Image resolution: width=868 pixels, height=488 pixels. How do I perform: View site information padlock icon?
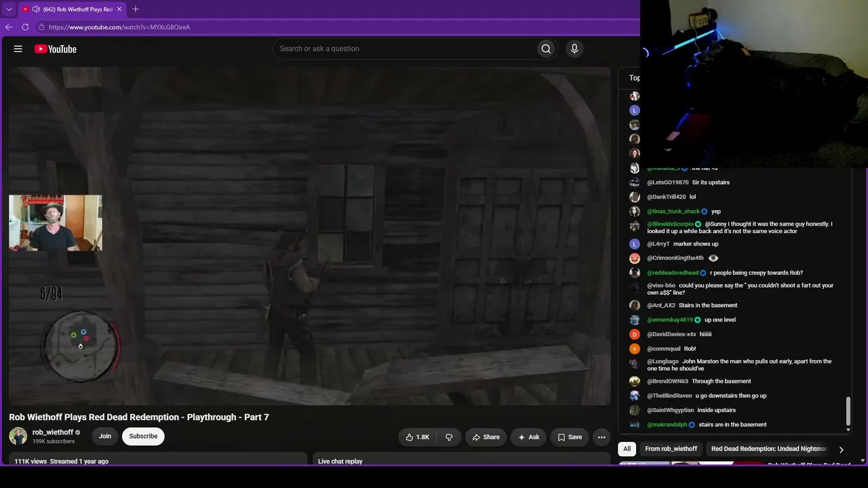pos(41,27)
